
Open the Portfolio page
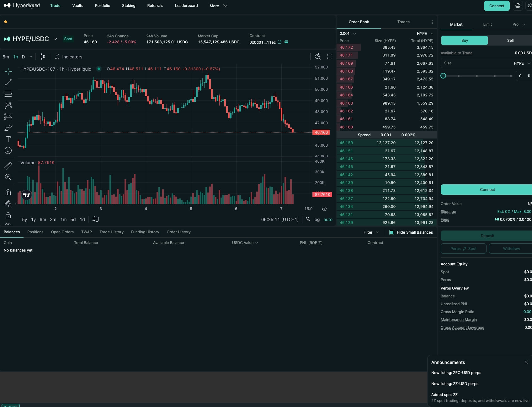tap(103, 5)
